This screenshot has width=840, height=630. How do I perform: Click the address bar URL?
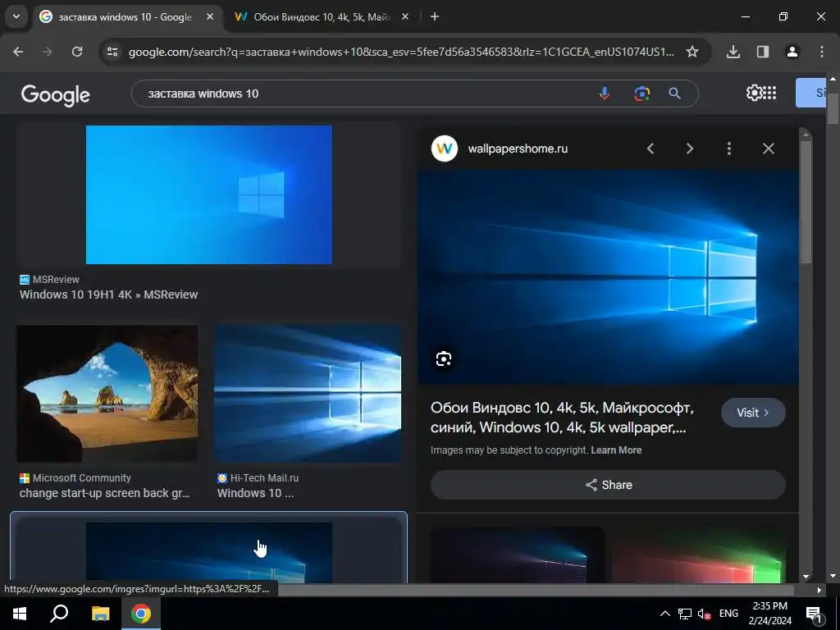click(x=401, y=52)
